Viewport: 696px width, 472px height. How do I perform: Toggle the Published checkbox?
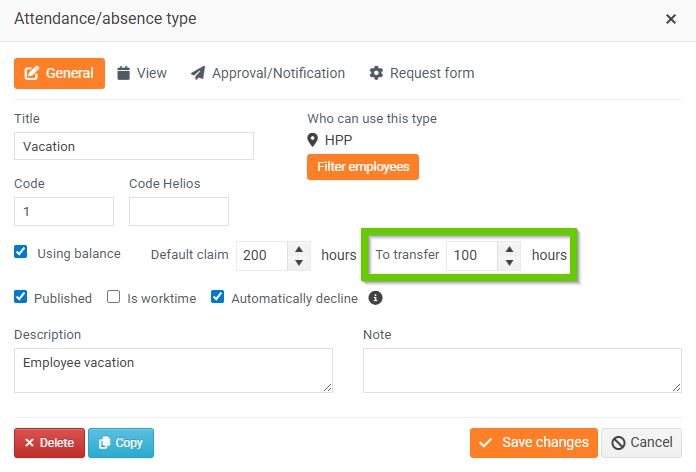(21, 297)
